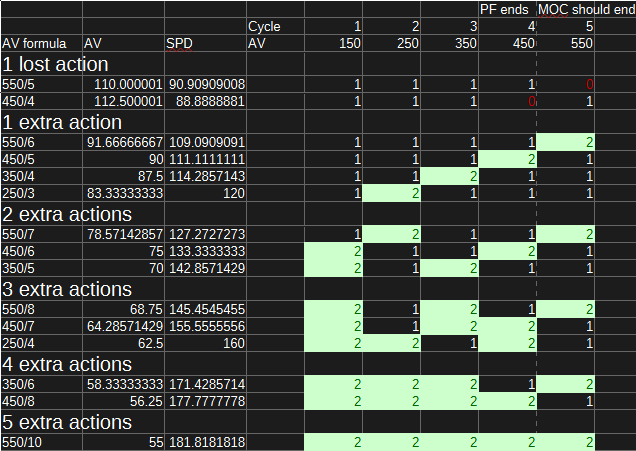
Task: Select the formula cell '450/4'
Action: click(41, 101)
